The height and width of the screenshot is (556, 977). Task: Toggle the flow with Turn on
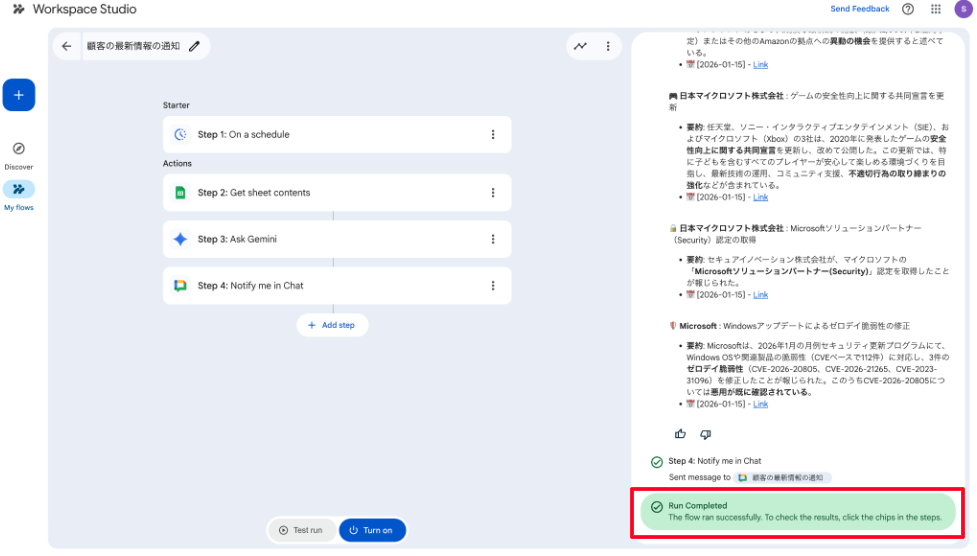(372, 530)
